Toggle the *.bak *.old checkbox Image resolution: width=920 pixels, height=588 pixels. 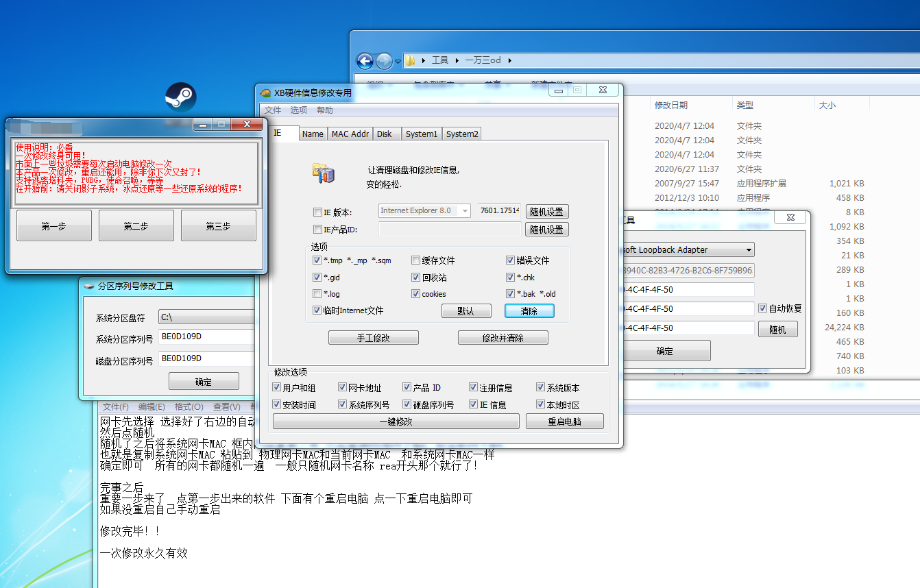(x=511, y=294)
